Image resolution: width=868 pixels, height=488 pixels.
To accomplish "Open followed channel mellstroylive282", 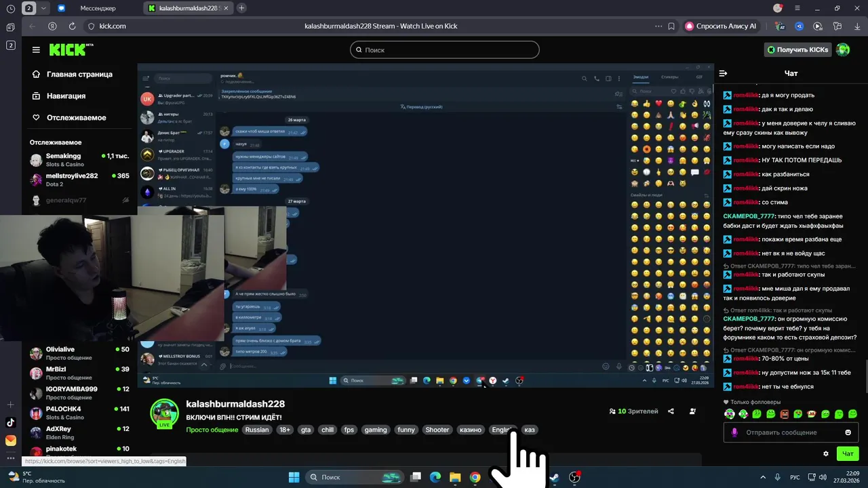I will pos(79,180).
